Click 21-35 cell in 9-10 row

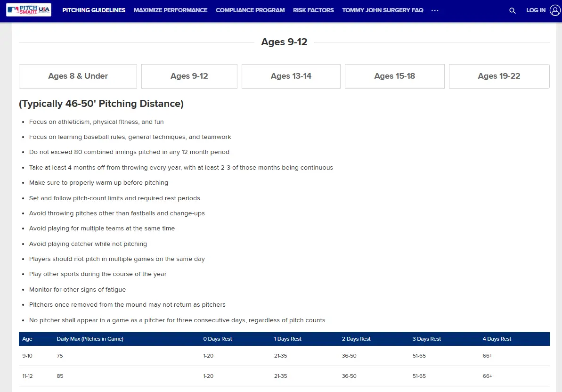281,356
